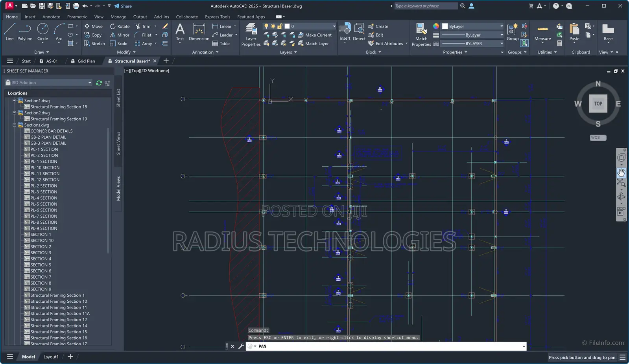
Task: Select the Arc tool
Action: pos(59,31)
